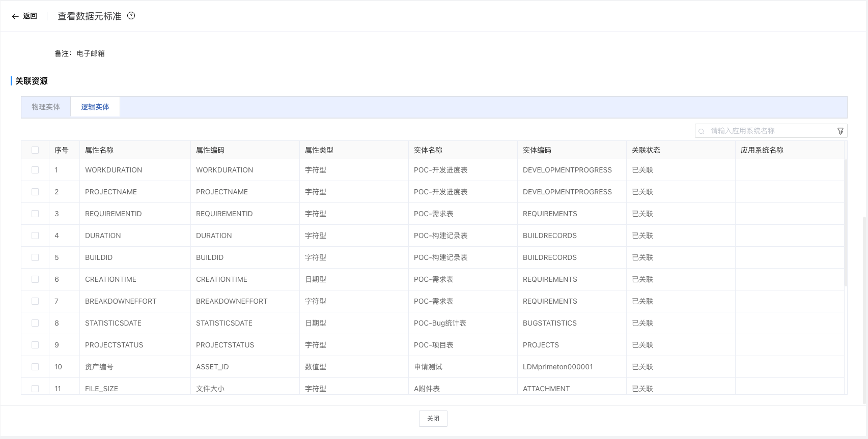868x439 pixels.
Task: Tick the BUILDID row checkbox
Action: coord(35,257)
